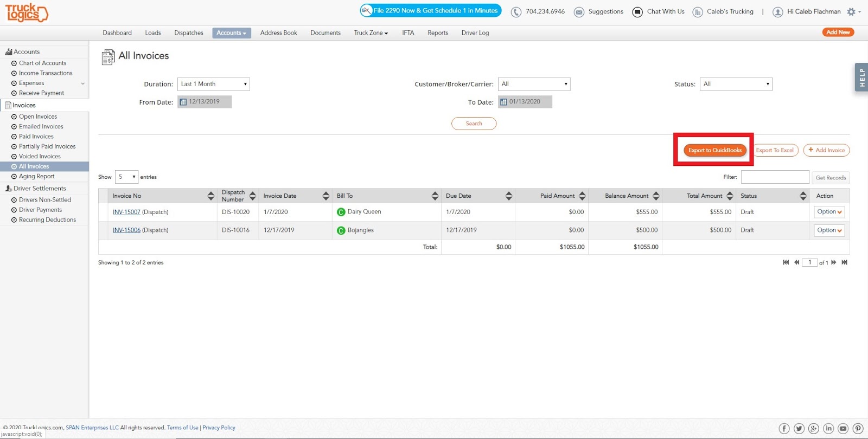Viewport: 868px width, 439px height.
Task: Sort by Total Amount column arrows
Action: [x=730, y=196]
